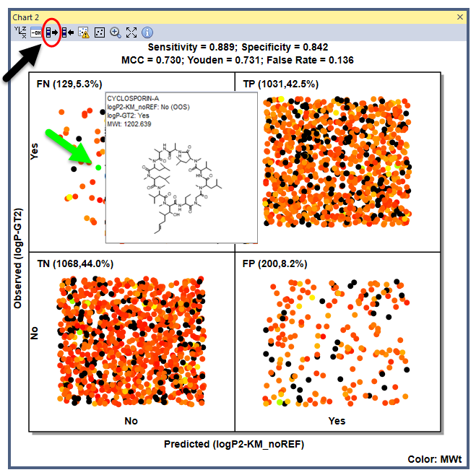Open the XYZ axes settings icon
Screen dimensions: 476x475
point(20,32)
